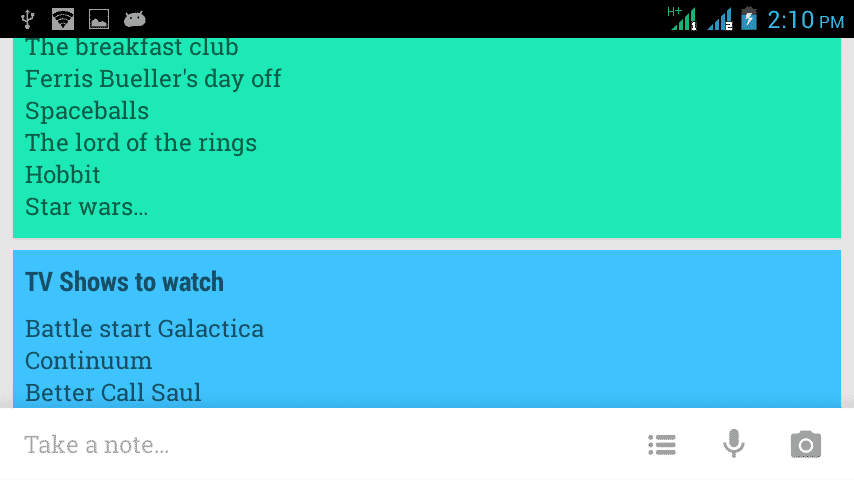
Task: Open camera to add photo note
Action: click(806, 444)
